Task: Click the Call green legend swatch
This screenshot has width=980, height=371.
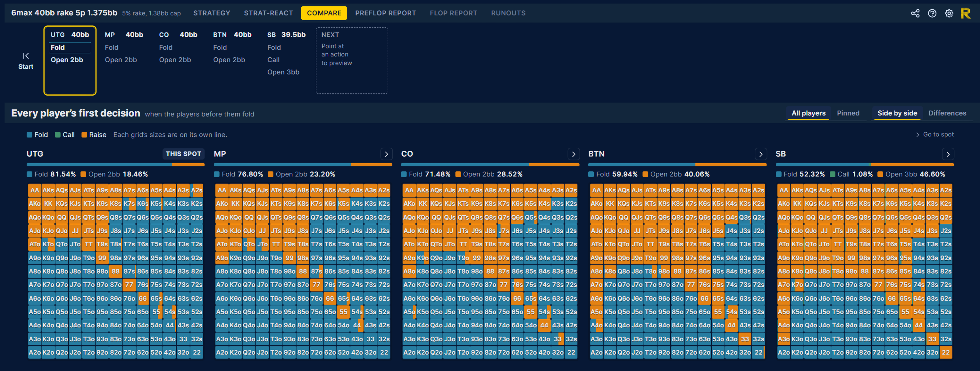Action: [57, 135]
